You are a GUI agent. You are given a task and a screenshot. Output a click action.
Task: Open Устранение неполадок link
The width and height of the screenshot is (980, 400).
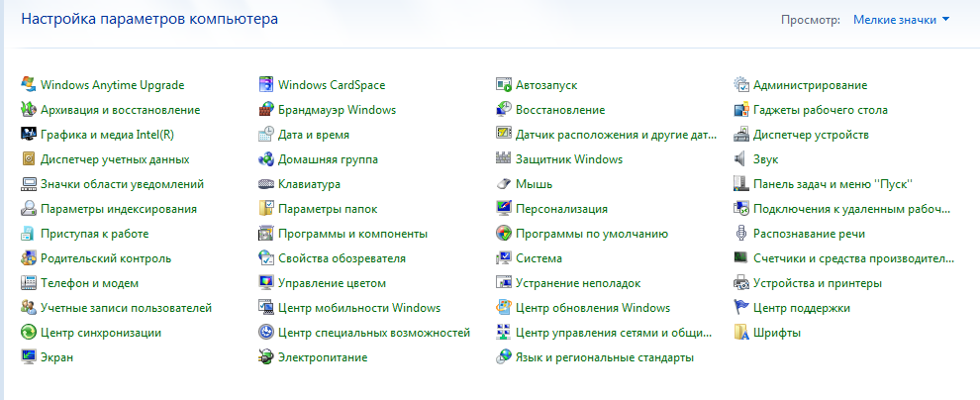[x=578, y=284]
